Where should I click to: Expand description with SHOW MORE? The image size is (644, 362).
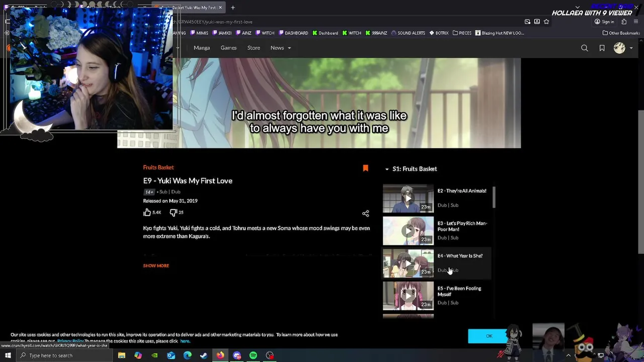[156, 265]
